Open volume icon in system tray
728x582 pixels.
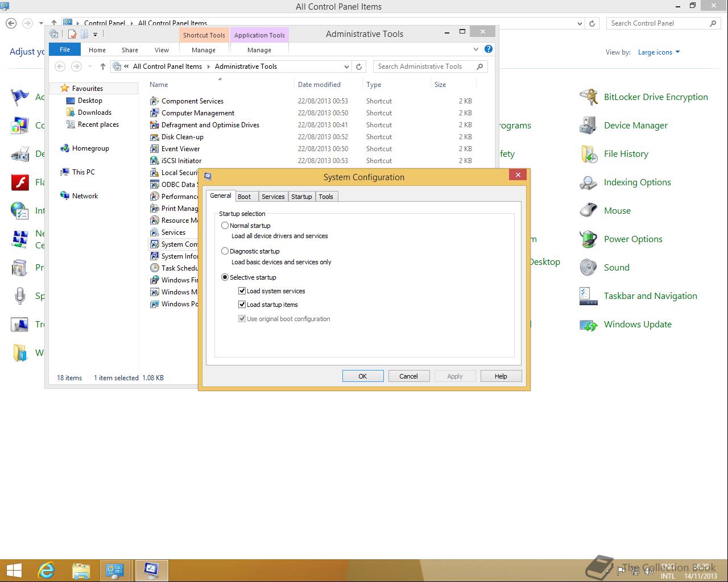(x=648, y=571)
